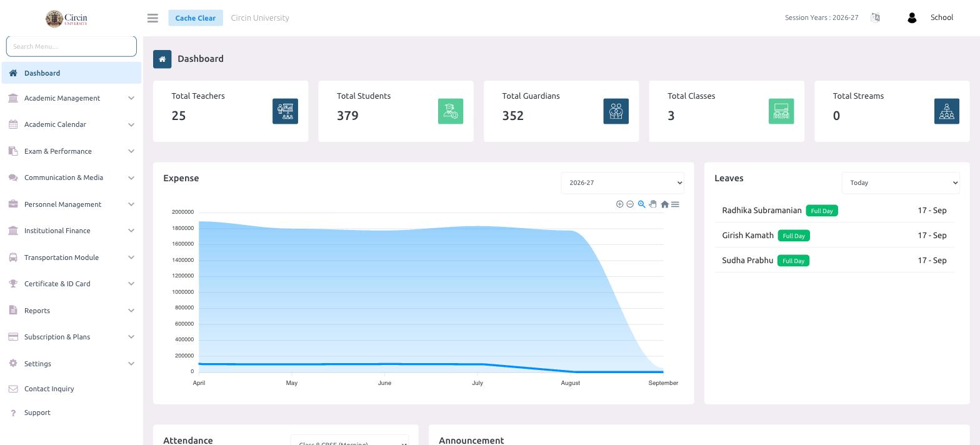Screen dimensions: 980x445
Task: Click Sudha Prabhu in the leaves list
Action: [747, 261]
